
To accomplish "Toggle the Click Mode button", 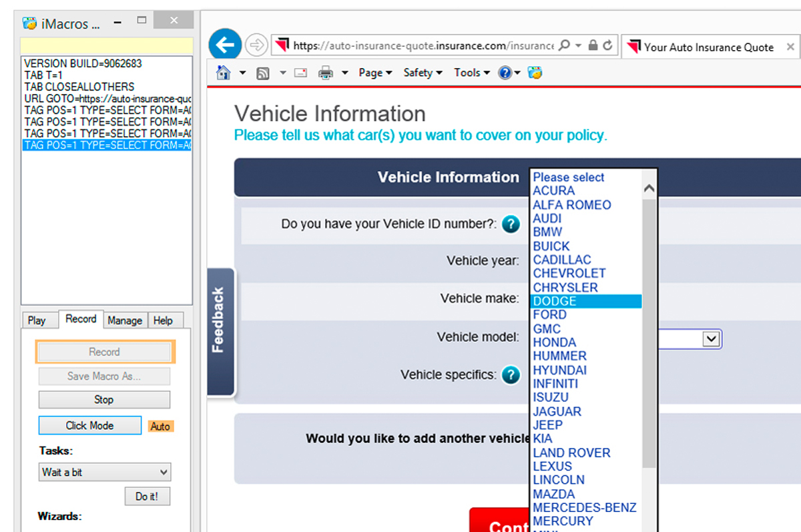I will 89,425.
